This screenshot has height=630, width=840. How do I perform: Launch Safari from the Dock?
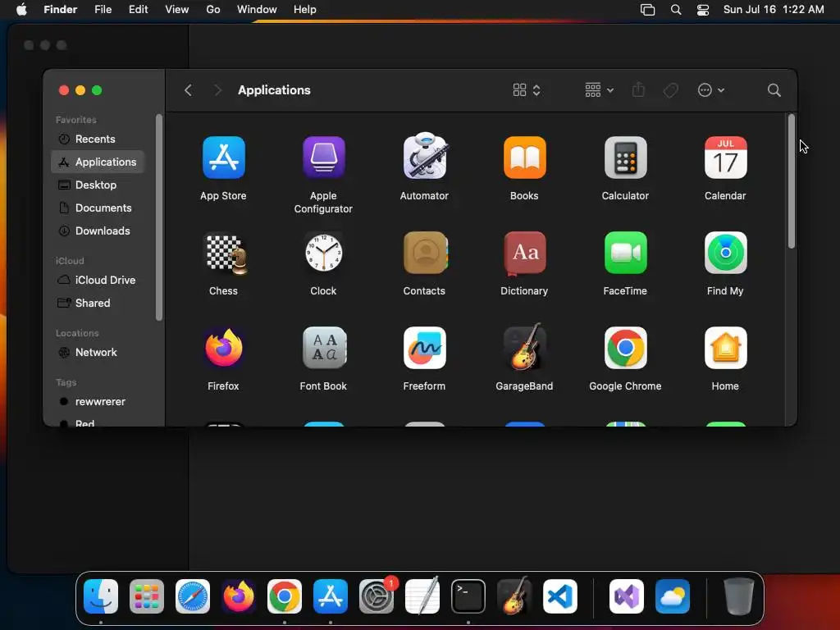coord(193,596)
